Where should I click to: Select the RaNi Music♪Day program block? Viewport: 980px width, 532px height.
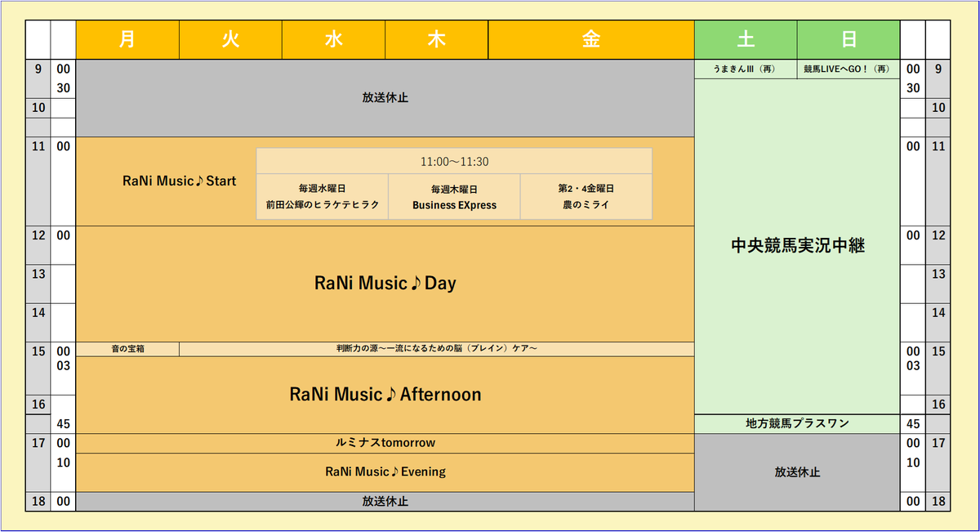pyautogui.click(x=385, y=284)
